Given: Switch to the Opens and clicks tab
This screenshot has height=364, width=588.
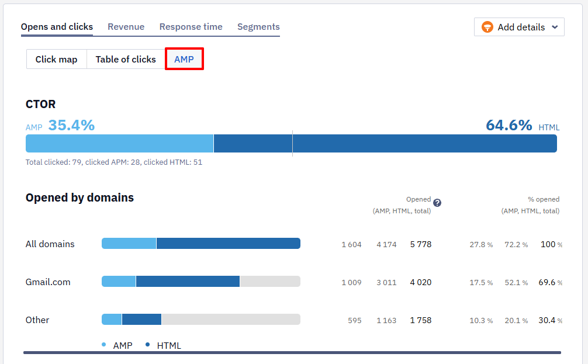Looking at the screenshot, I should (x=57, y=27).
